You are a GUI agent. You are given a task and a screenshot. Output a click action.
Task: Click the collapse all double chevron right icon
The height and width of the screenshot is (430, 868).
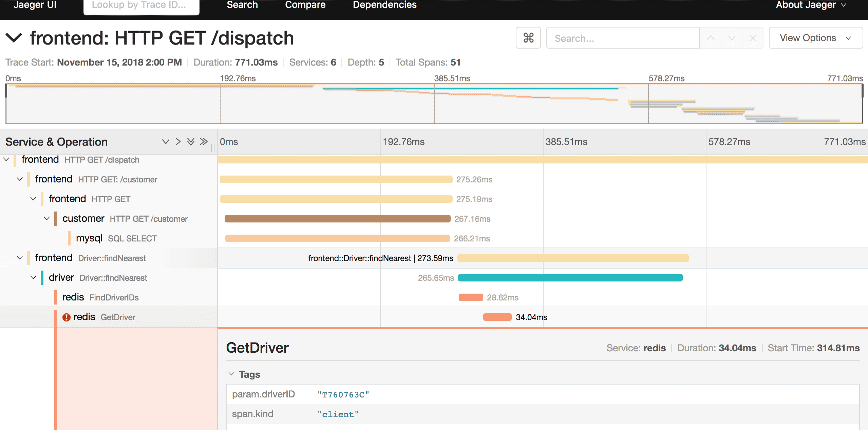pyautogui.click(x=203, y=141)
